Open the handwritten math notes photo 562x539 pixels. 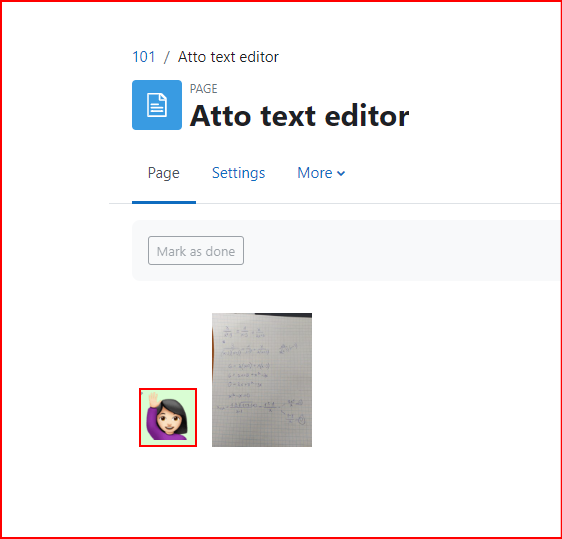pyautogui.click(x=262, y=380)
